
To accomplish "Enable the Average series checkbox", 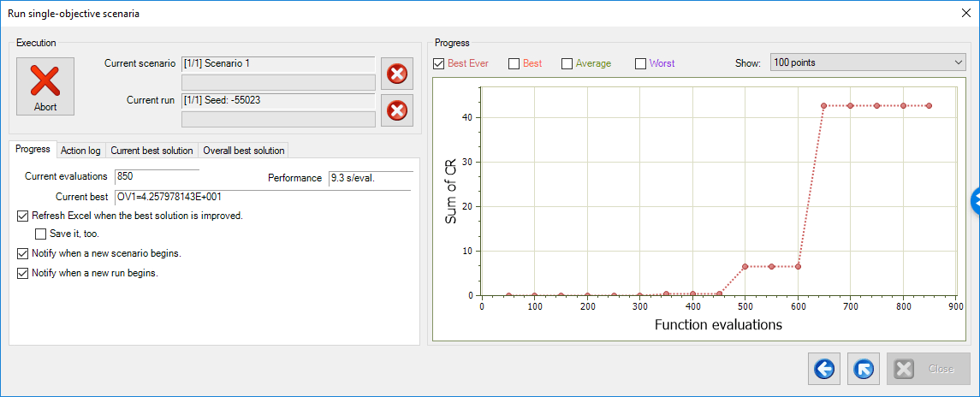I will tap(567, 63).
